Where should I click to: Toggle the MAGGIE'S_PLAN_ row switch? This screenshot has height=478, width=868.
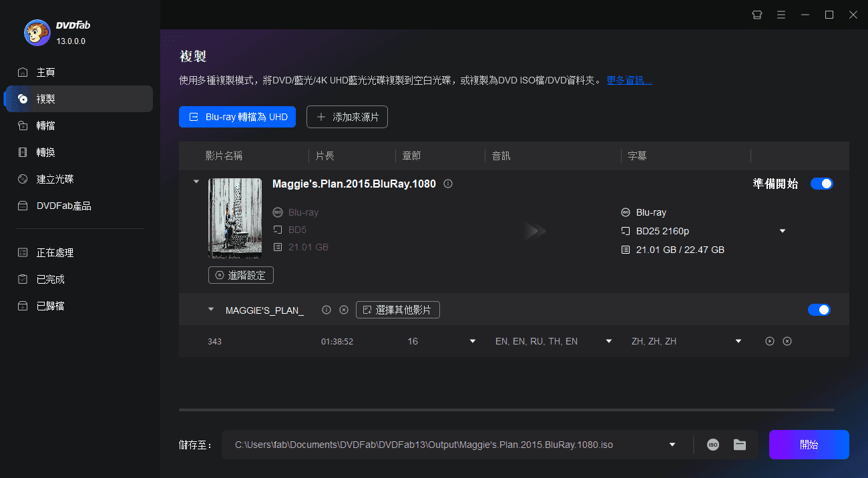point(819,310)
